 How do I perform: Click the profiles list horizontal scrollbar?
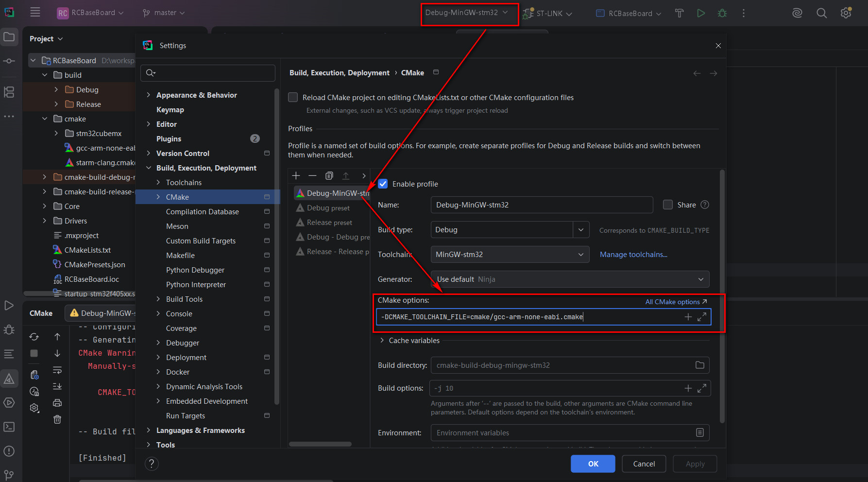[x=321, y=444]
